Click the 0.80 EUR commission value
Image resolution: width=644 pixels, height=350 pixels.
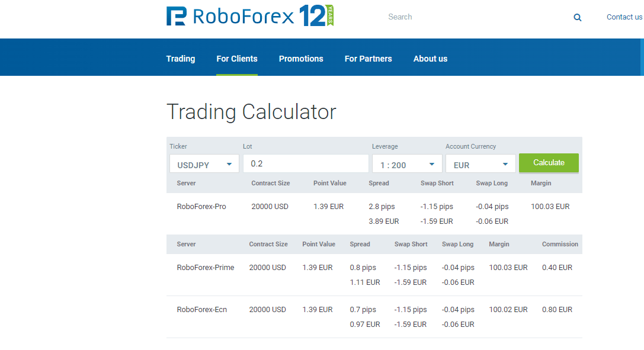point(557,310)
